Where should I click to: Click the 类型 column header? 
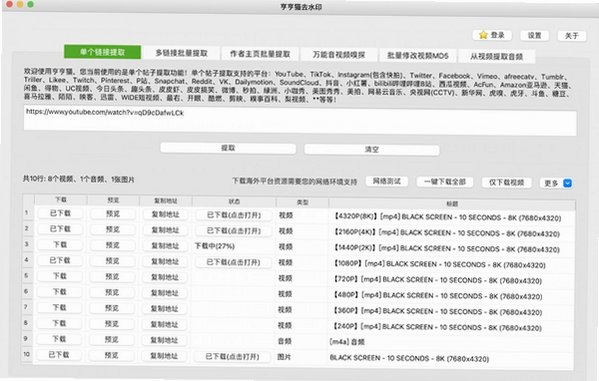pos(303,202)
